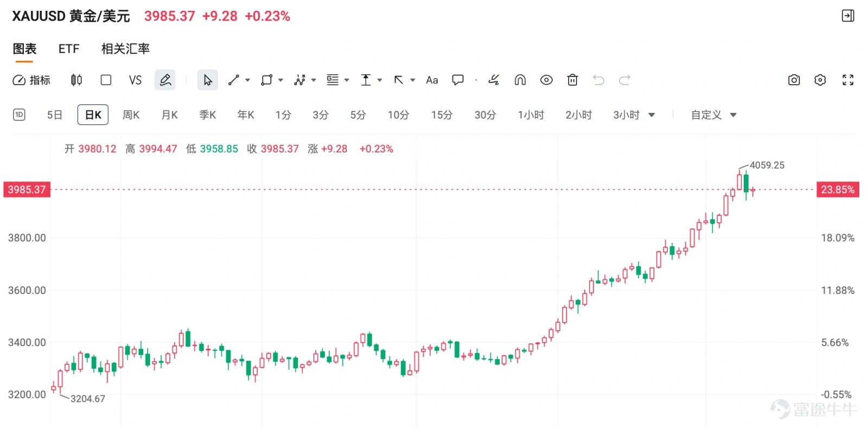Viewport: 868px width, 429px height.
Task: Open the 3小时 interval dropdown arrow
Action: tap(652, 115)
